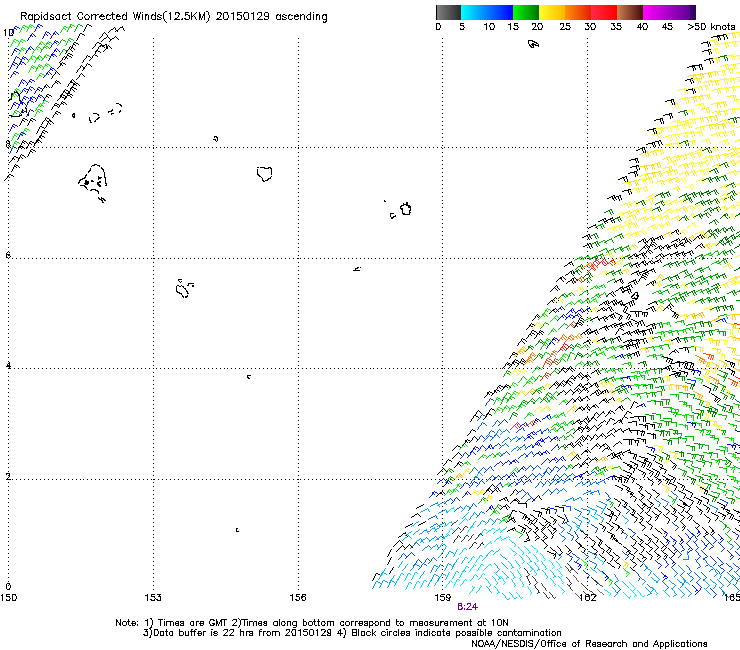740x650 pixels.
Task: Click the '150' longitude axis label
Action: pos(8,598)
